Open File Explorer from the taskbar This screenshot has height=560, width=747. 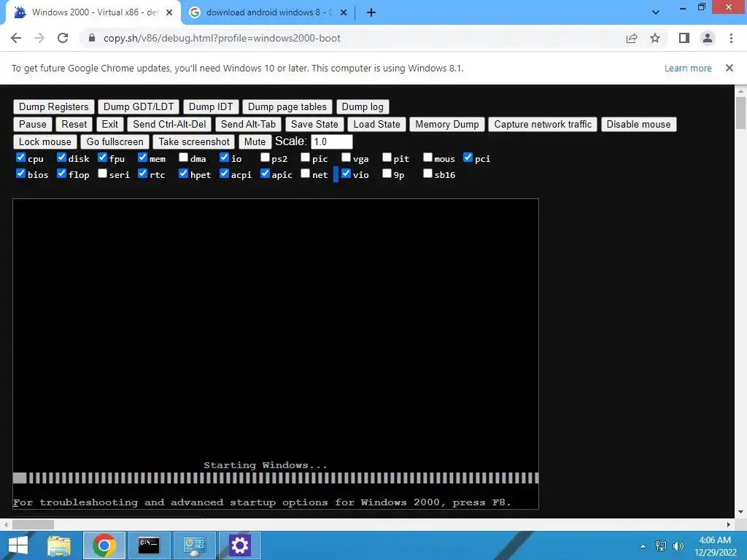coord(59,545)
